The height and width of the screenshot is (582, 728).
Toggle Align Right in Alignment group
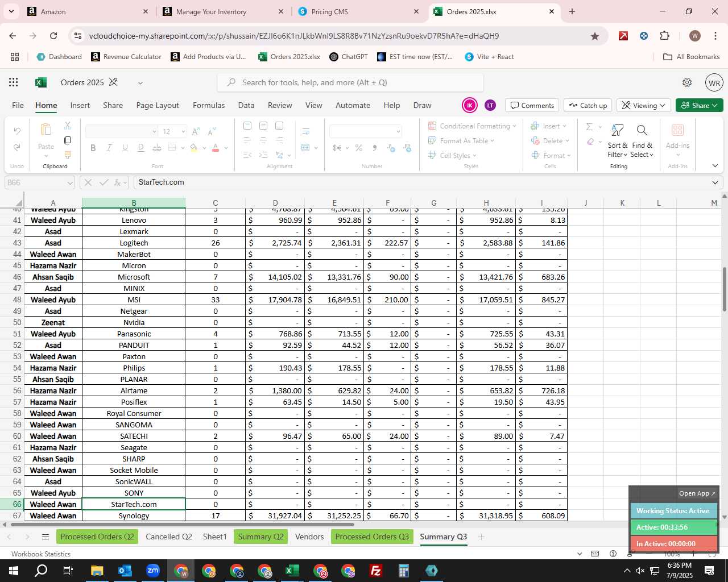(279, 140)
